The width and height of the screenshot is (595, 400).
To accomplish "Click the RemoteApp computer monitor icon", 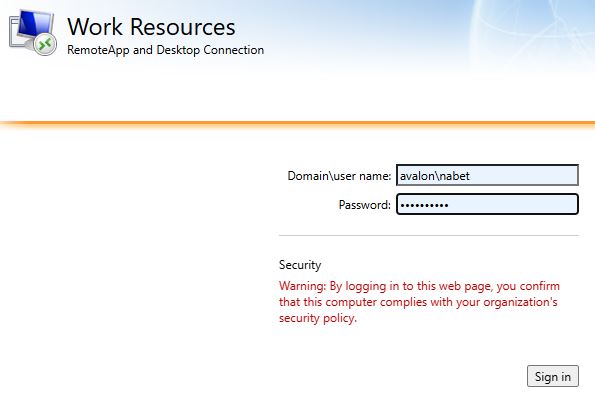I will click(x=32, y=31).
